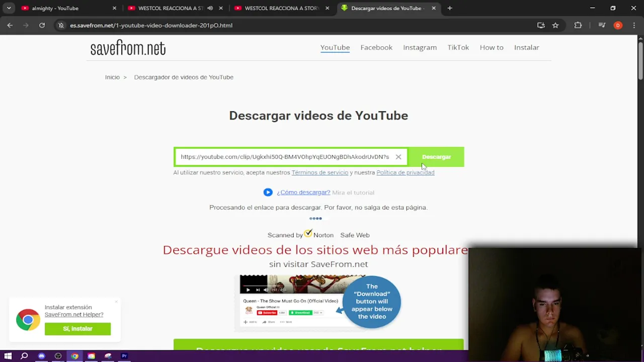The height and width of the screenshot is (362, 644).
Task: Select the YouTube navigation item
Action: pos(335,47)
